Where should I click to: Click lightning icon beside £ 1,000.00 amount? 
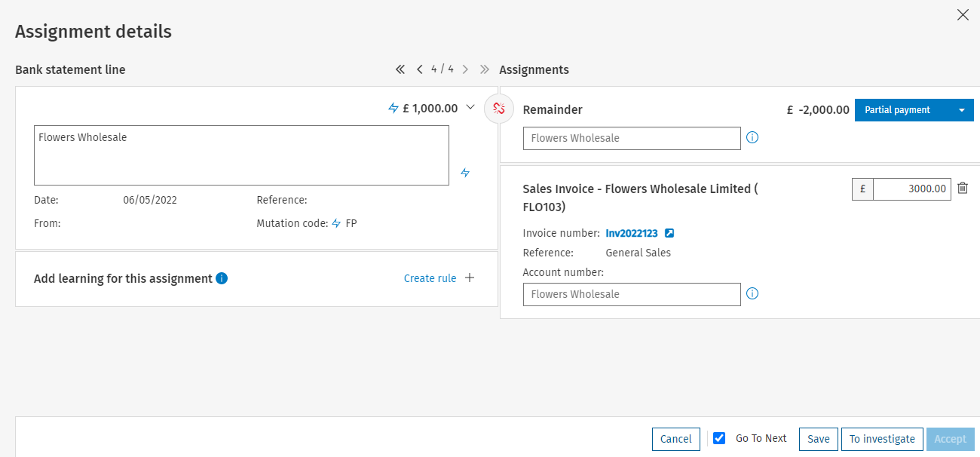click(393, 109)
